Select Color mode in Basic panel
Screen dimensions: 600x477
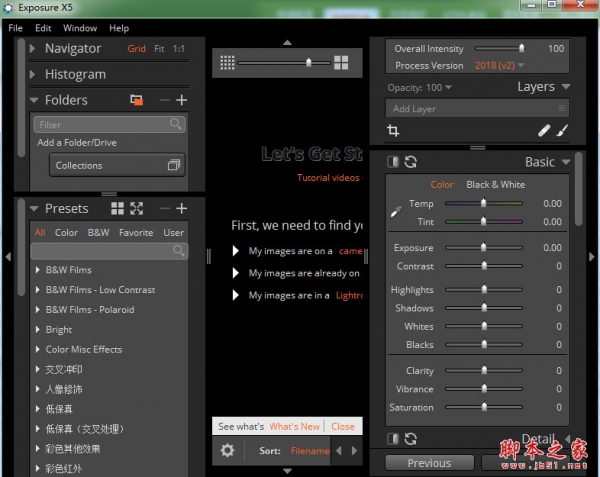click(x=442, y=185)
